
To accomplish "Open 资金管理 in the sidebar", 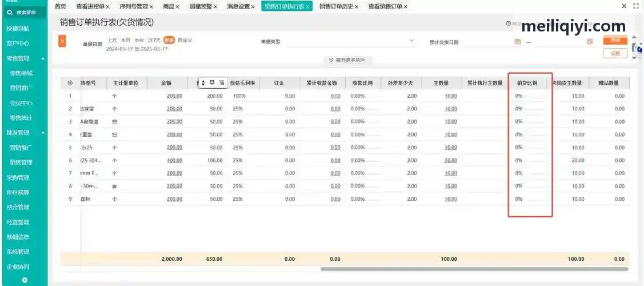I will point(18,208).
